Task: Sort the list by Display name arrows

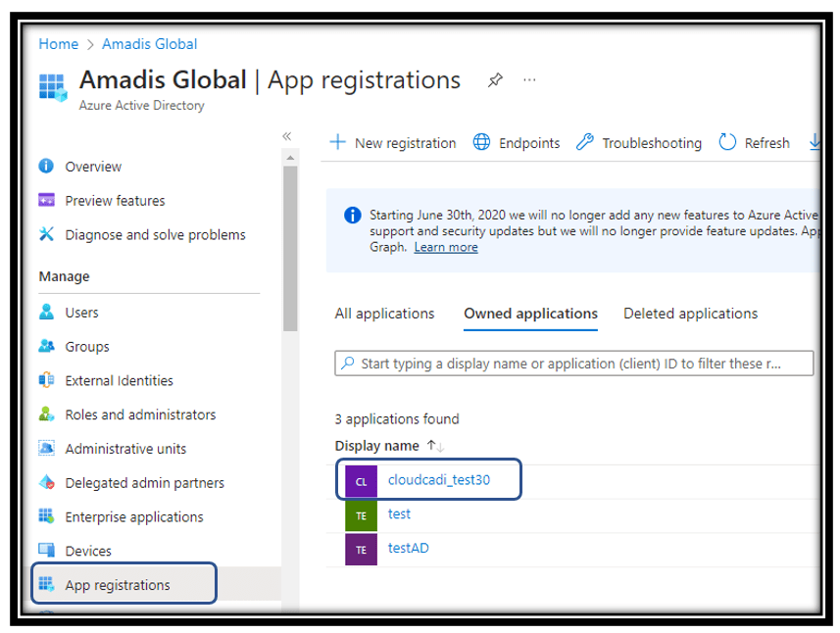Action: click(435, 446)
